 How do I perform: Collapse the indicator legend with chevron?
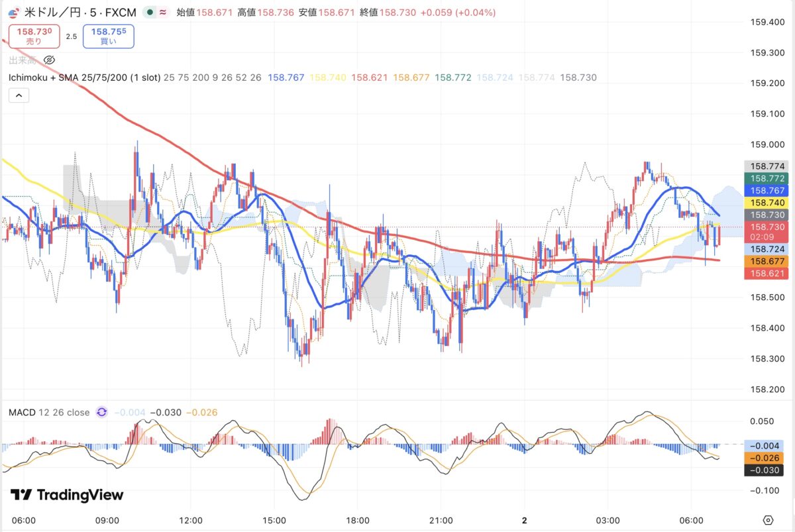click(19, 96)
